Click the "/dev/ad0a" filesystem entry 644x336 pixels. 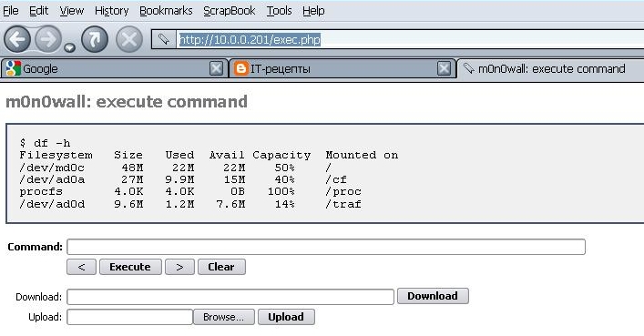pos(52,179)
